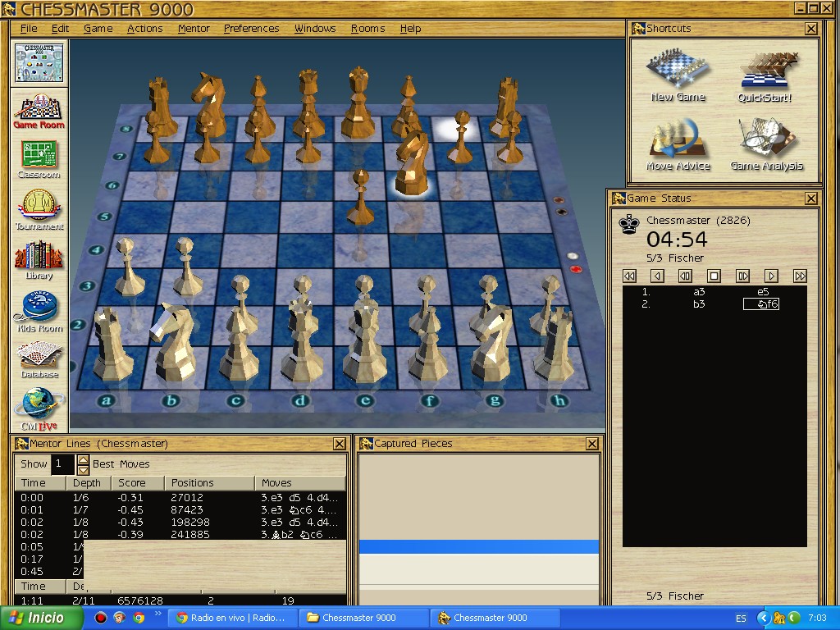The image size is (840, 630).
Task: Jump to first move in Game Status
Action: point(629,276)
